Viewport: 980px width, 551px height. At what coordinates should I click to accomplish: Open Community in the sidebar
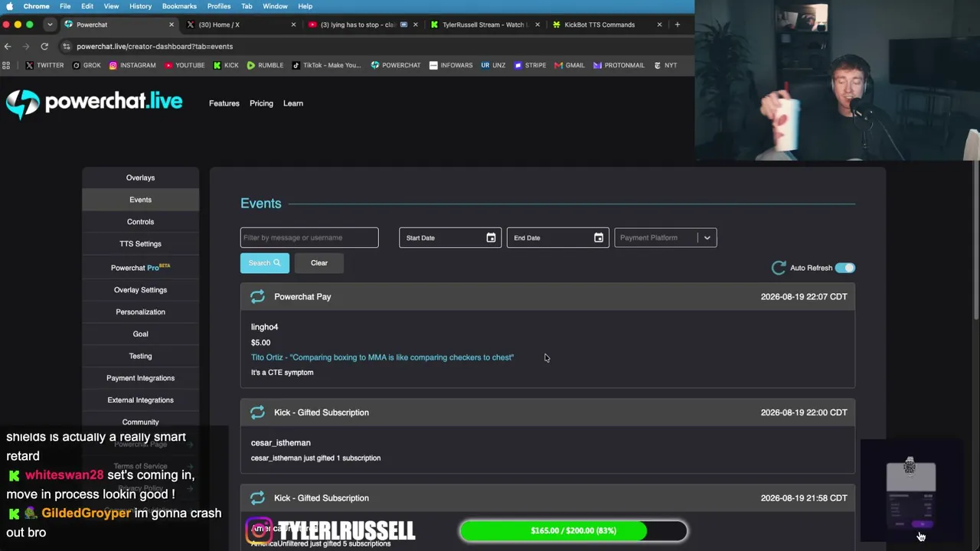(x=140, y=422)
